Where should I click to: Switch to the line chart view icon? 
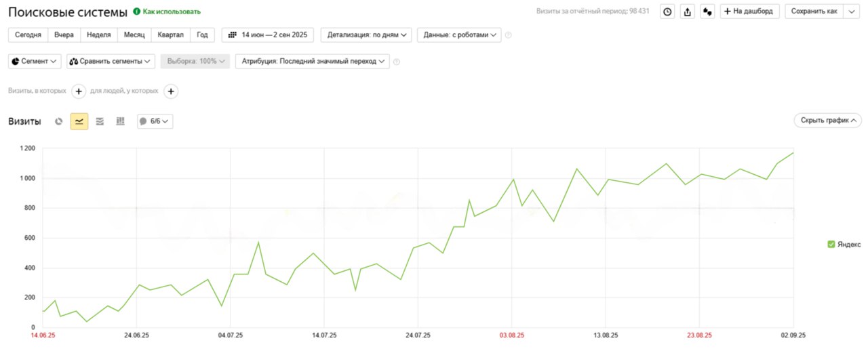[79, 121]
